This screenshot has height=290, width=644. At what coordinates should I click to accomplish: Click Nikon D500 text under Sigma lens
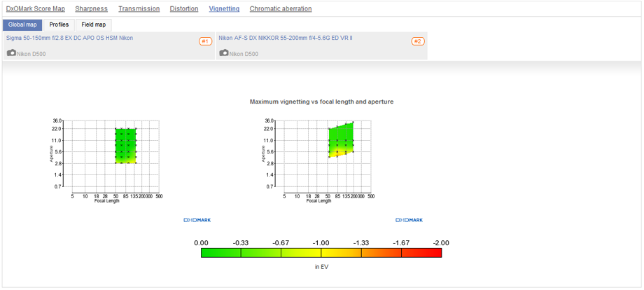pyautogui.click(x=31, y=54)
